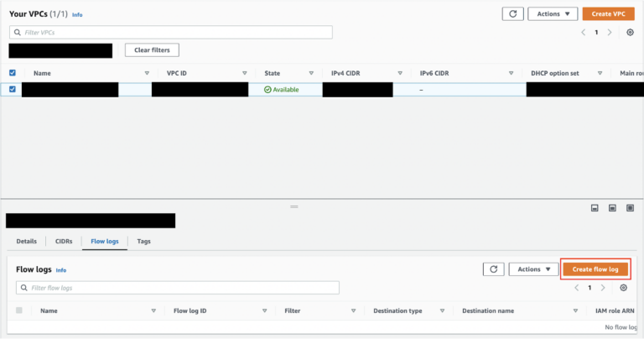Open VPC table settings gear

[630, 32]
